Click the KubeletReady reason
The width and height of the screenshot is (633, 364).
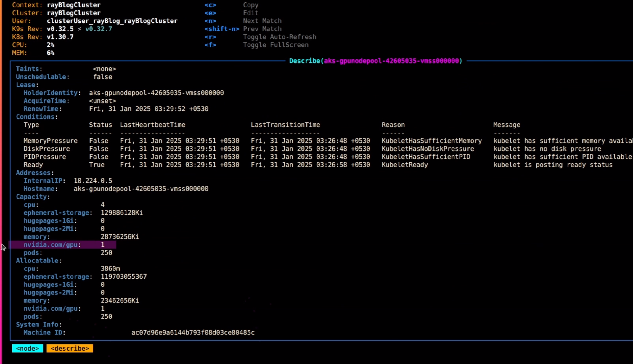405,165
